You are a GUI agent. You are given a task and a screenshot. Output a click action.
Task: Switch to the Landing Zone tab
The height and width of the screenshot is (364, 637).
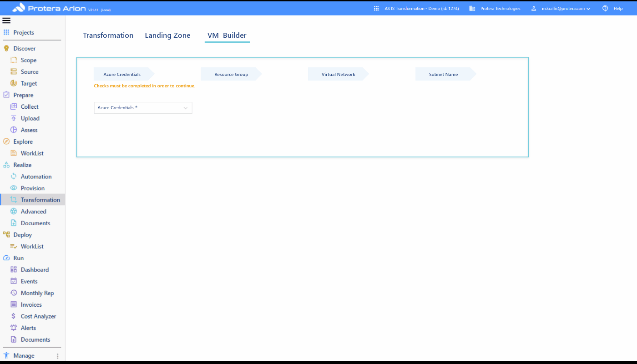[x=167, y=35]
